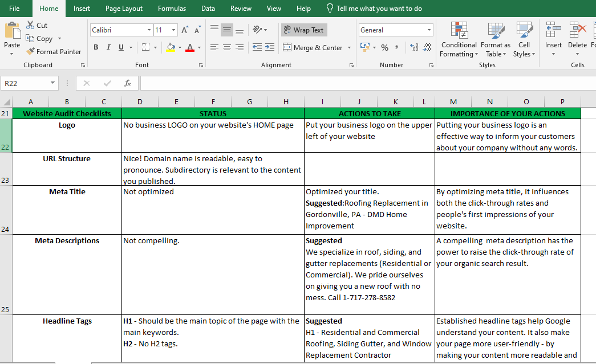Align cell text right
596x364 pixels.
[x=240, y=47]
